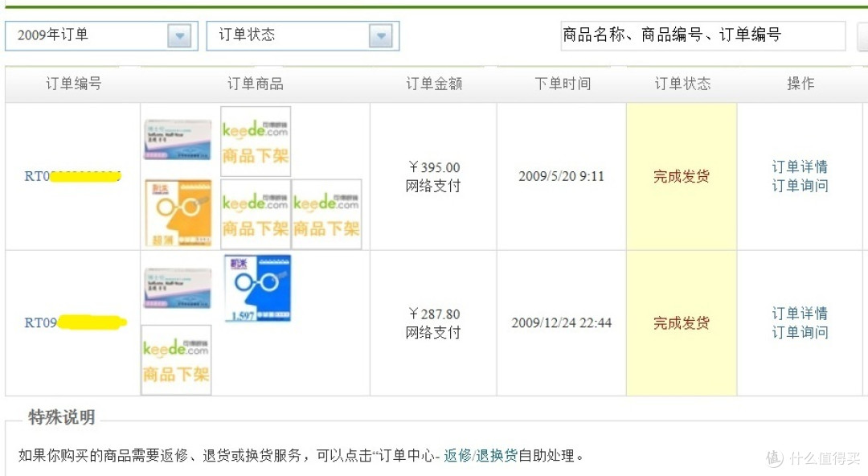
Task: Click the 2009/5/20 9:11 order time
Action: tap(561, 176)
